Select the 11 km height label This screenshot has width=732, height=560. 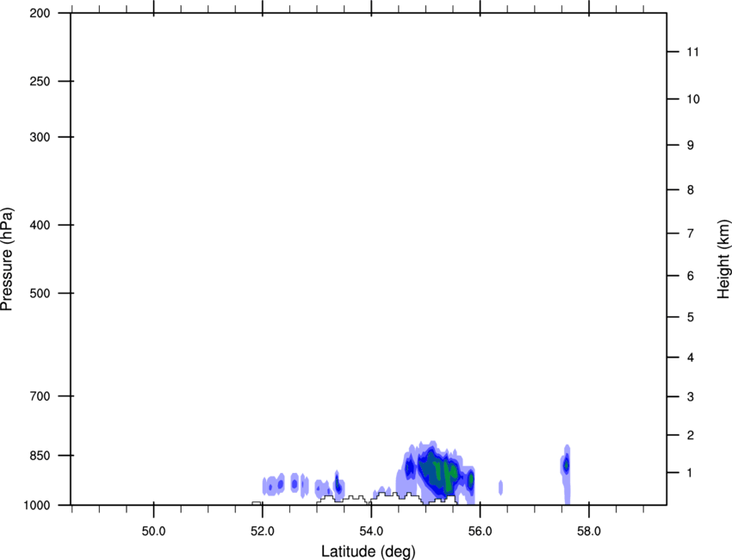coord(692,53)
